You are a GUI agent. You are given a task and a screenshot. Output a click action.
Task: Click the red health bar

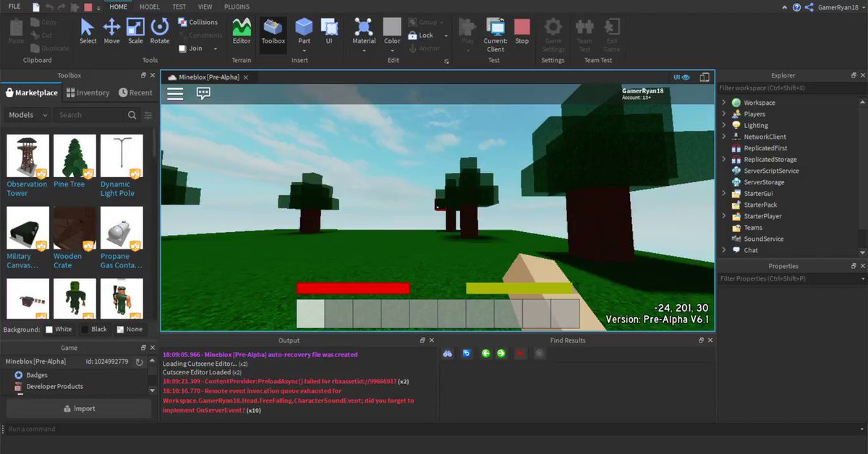click(353, 288)
